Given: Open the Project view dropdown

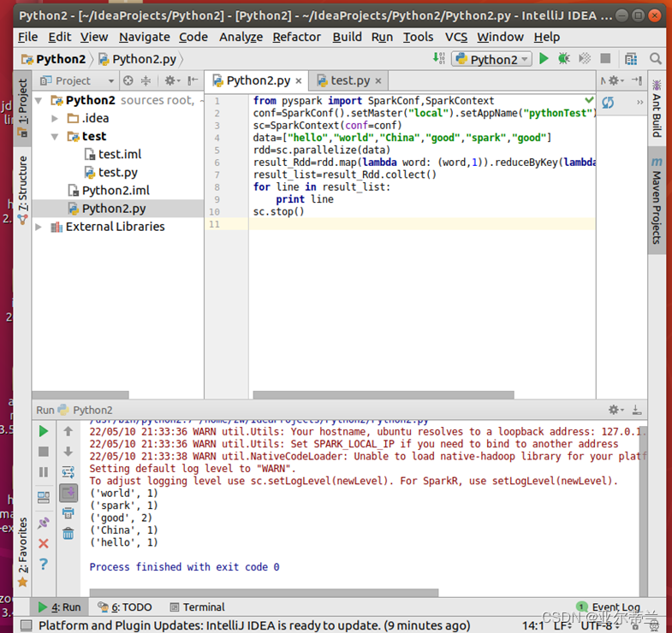Looking at the screenshot, I should click(77, 80).
